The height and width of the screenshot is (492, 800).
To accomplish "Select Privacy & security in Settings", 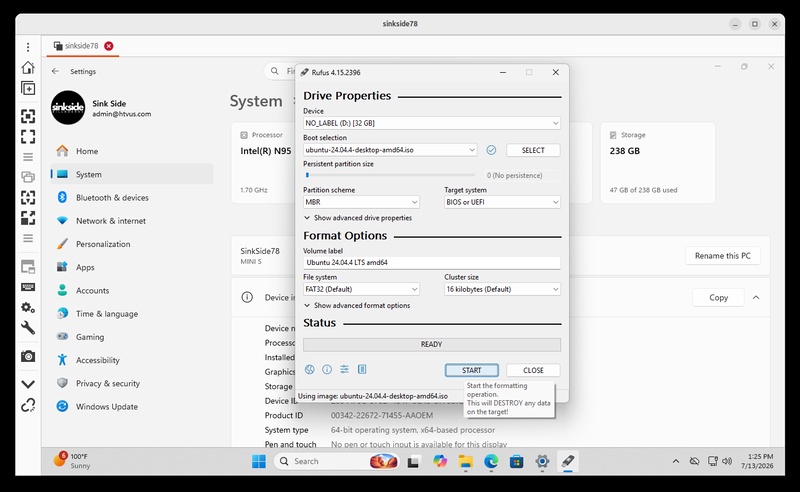I will click(x=132, y=383).
